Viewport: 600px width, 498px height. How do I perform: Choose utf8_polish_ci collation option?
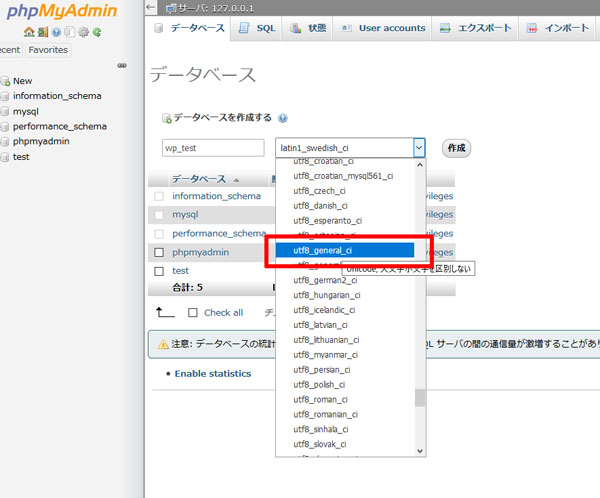pos(345,385)
